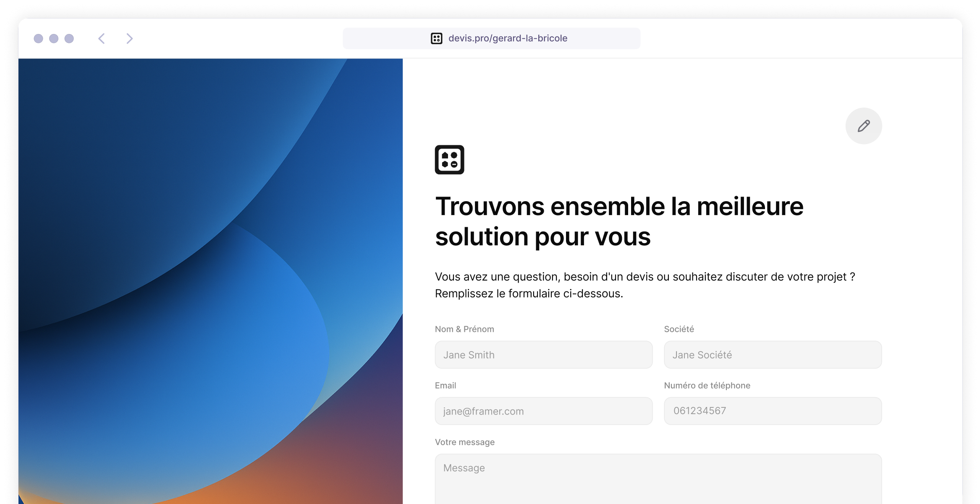Click the devis.pro/gerard-la-bricole address bar
This screenshot has height=504, width=980.
[507, 38]
